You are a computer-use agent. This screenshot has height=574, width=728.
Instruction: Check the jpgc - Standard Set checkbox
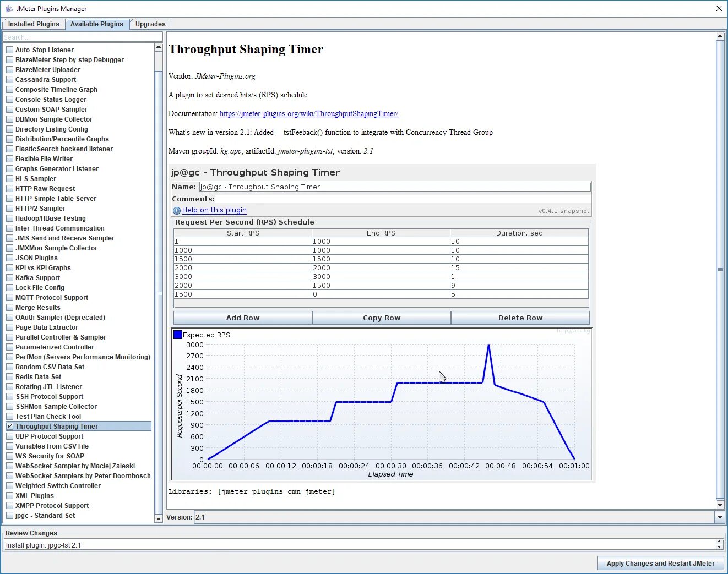pyautogui.click(x=10, y=516)
